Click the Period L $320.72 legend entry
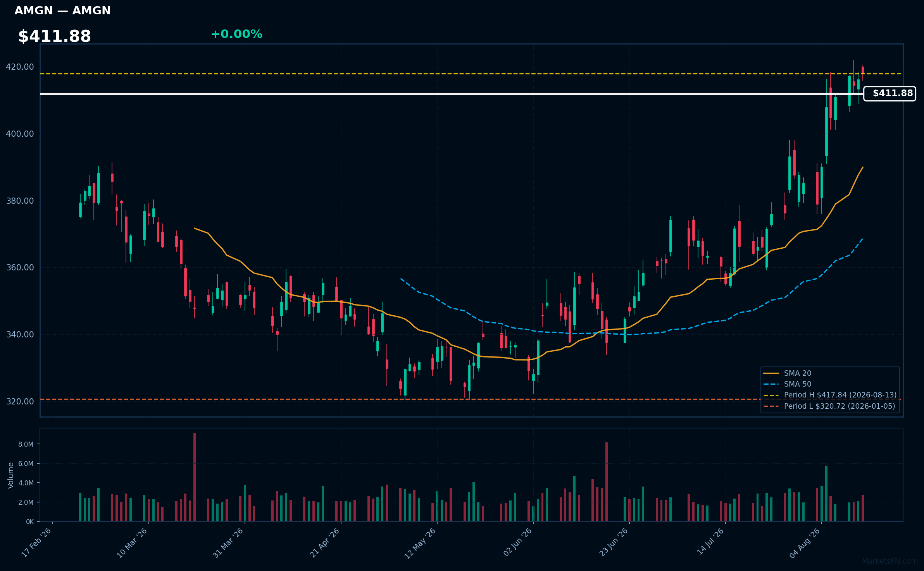 829,406
